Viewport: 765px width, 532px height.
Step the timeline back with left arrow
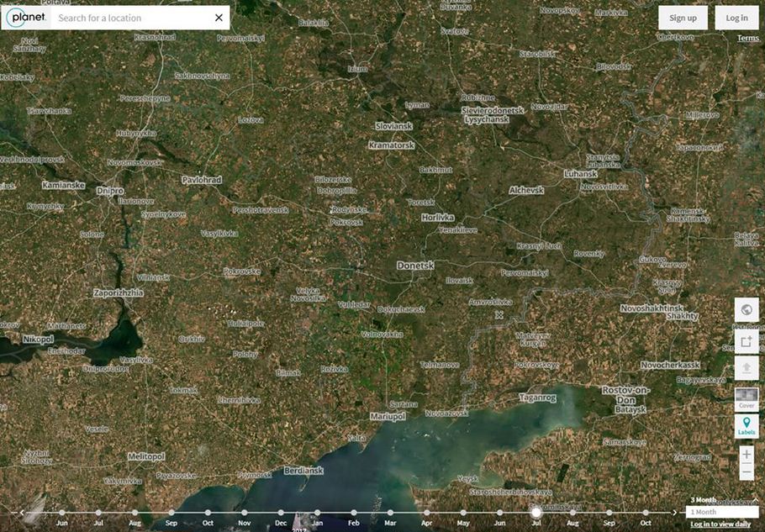tap(22, 513)
